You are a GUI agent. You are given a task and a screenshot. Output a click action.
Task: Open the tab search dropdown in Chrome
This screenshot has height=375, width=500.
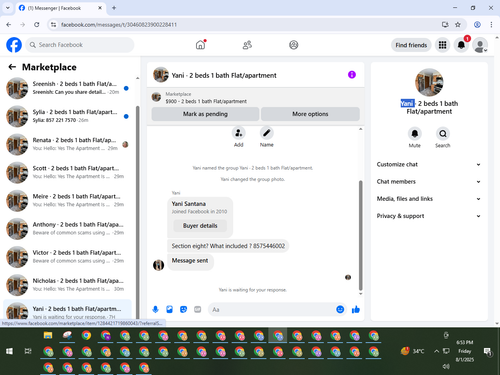[8, 8]
